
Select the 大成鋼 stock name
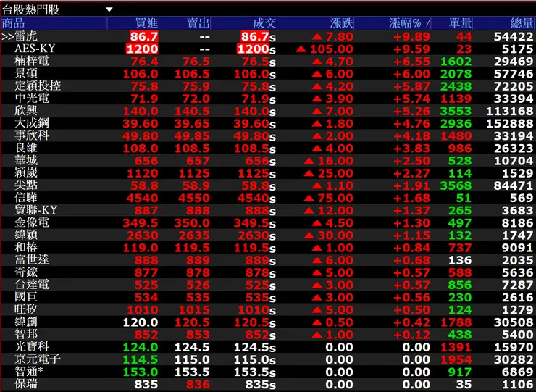[x=32, y=123]
